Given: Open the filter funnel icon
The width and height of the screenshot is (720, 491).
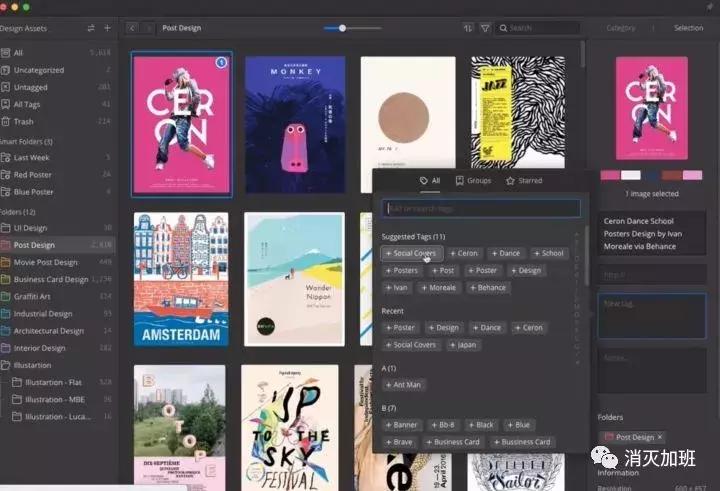Looking at the screenshot, I should click(485, 28).
